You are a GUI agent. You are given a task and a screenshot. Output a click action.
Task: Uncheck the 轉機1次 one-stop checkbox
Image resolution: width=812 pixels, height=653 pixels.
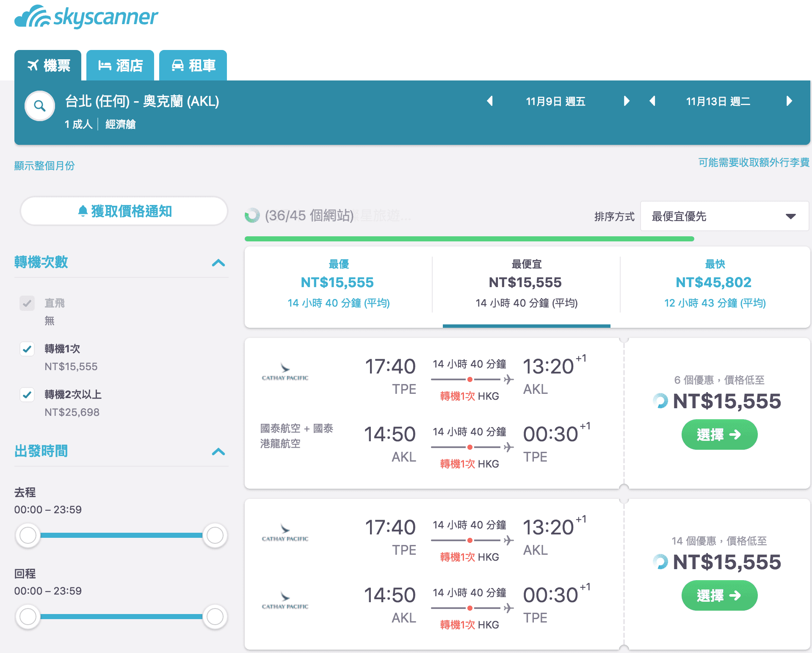pos(27,349)
